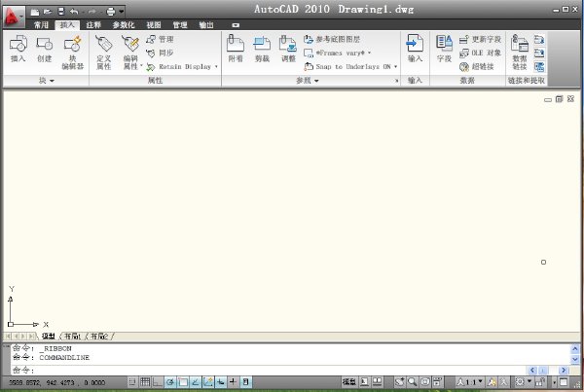Toggle object snap tracking in status bar

pos(196,381)
